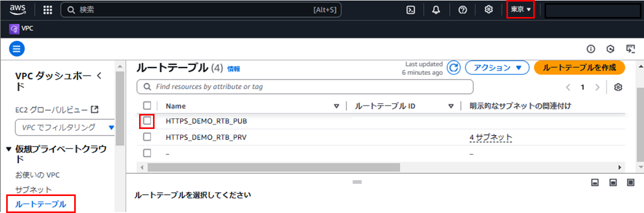Open the 東京 region dropdown

click(520, 10)
